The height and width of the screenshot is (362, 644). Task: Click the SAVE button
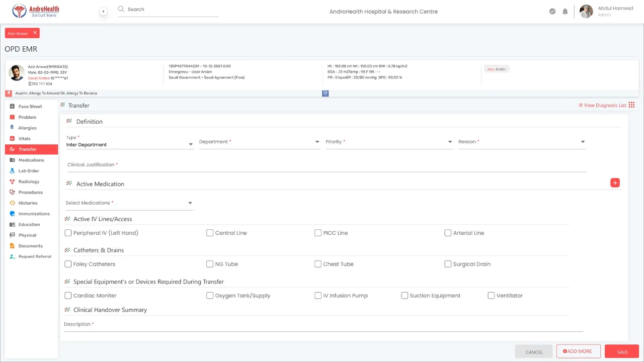tap(622, 352)
